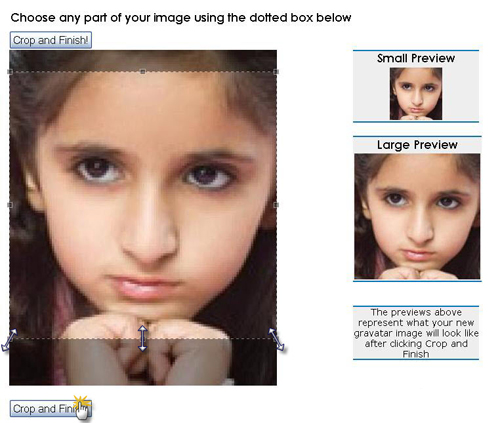Click the hand pointer cursor icon
Screen dimensions: 500x423
tap(82, 408)
